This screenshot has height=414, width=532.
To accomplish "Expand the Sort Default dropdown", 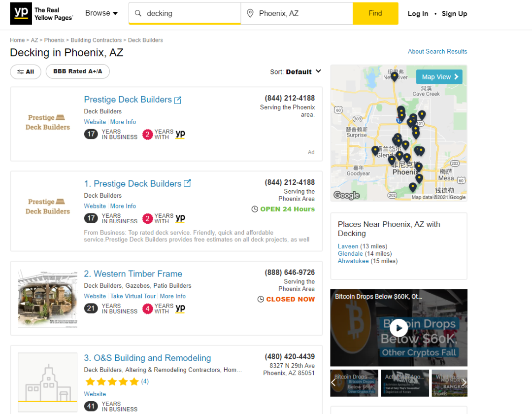I will [x=296, y=72].
